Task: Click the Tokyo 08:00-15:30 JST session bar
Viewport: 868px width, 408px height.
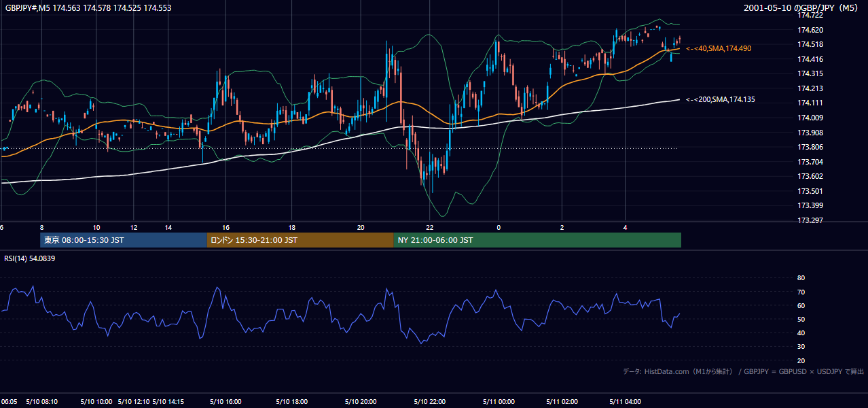Action: click(124, 240)
